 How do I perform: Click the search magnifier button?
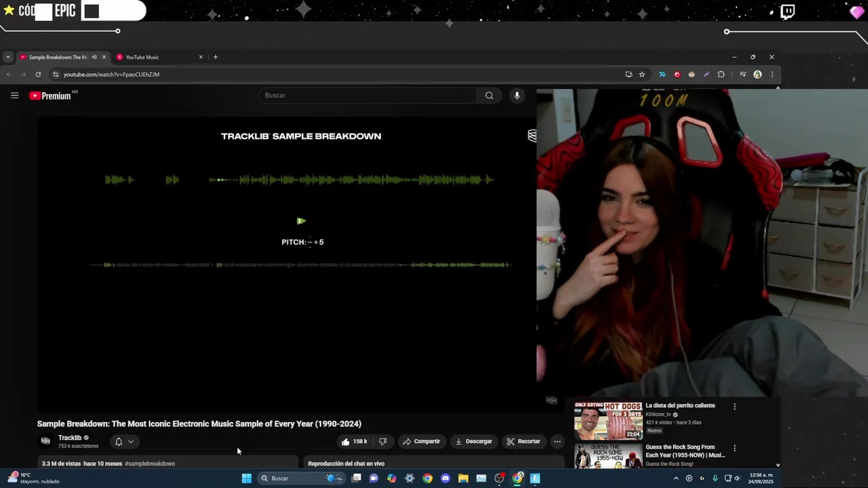(x=489, y=96)
